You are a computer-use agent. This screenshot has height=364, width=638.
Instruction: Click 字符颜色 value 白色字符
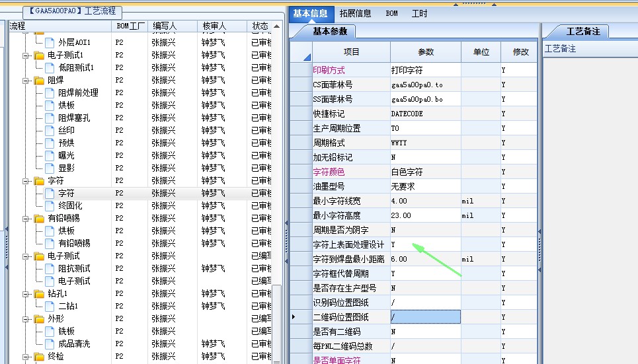tap(407, 172)
